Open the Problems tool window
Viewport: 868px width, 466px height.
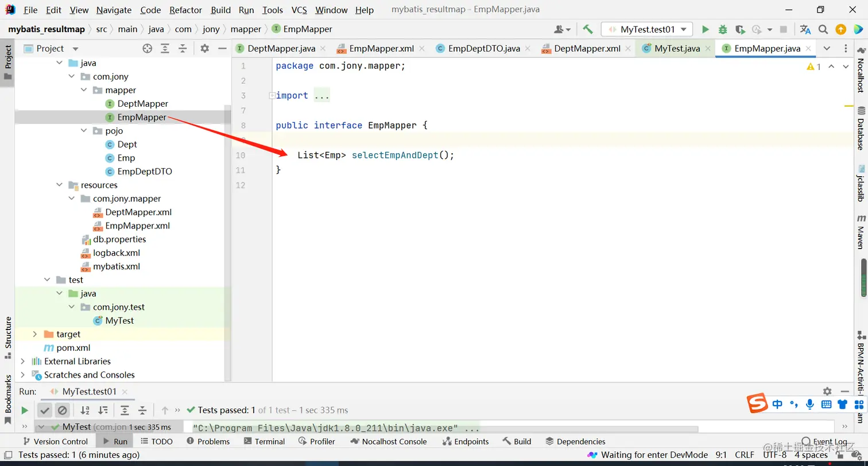point(208,441)
